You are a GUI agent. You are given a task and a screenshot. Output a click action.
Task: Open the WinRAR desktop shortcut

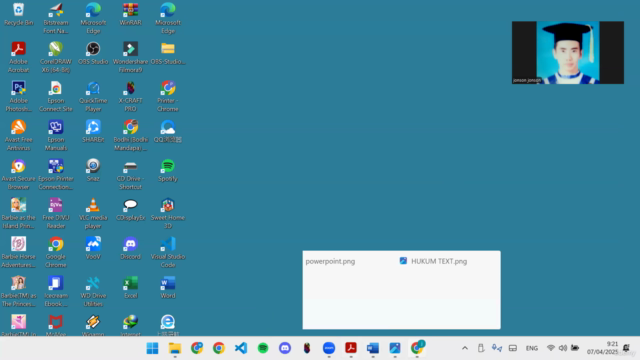(x=131, y=14)
